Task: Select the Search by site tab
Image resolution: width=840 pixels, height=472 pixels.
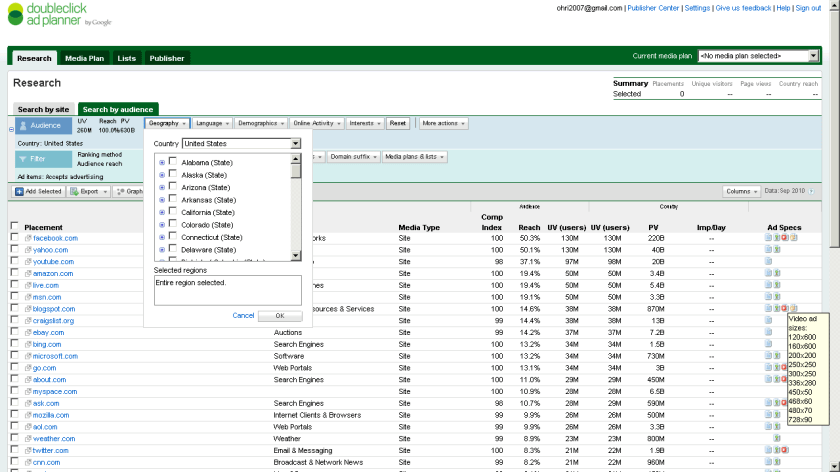Action: click(x=44, y=109)
